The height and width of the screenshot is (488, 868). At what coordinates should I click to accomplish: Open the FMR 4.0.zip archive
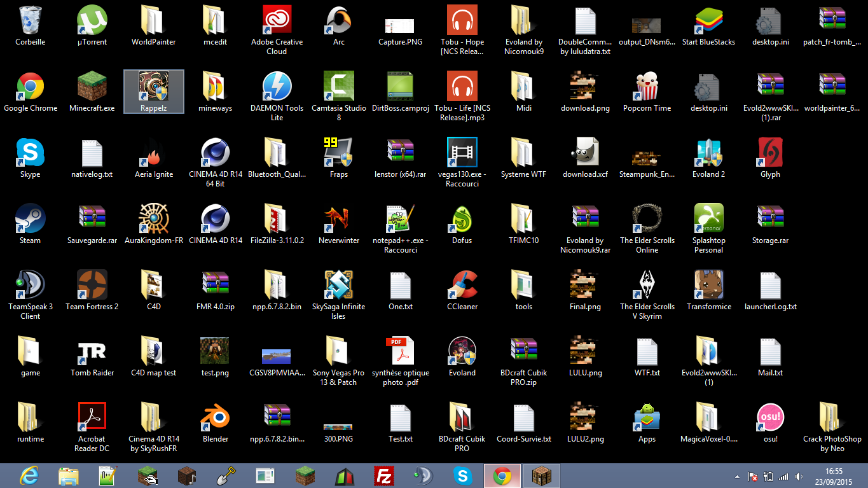tap(216, 290)
